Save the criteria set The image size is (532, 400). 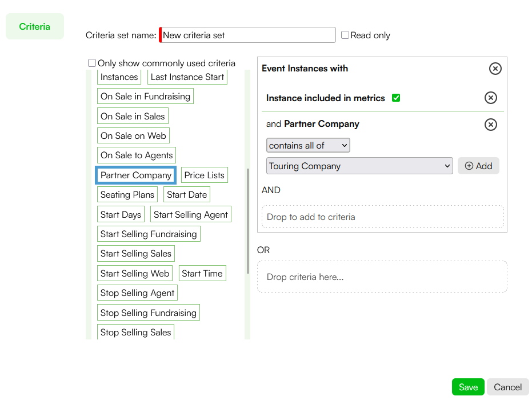(x=468, y=387)
